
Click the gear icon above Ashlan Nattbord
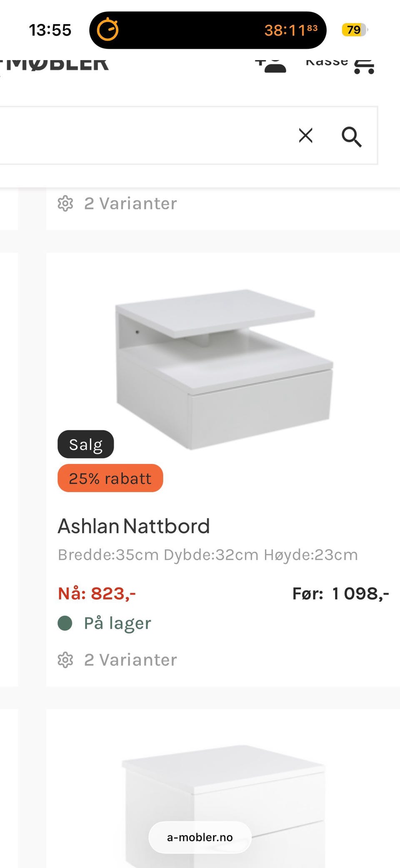coord(65,204)
